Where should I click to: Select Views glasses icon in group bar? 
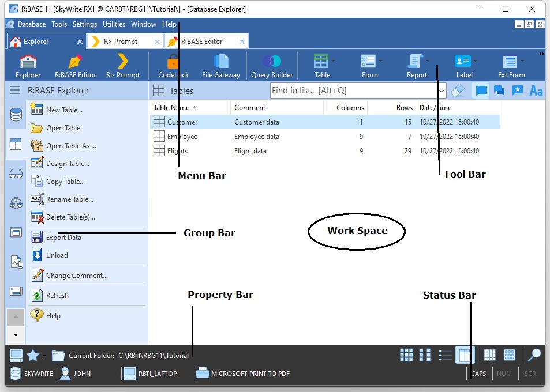click(x=16, y=174)
